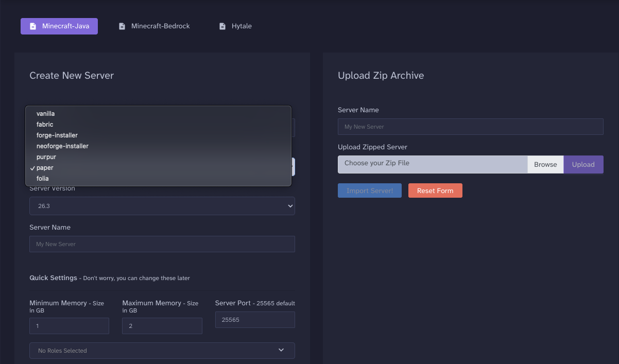The width and height of the screenshot is (619, 364).
Task: Click the Upload Zip Archive server name field
Action: click(x=471, y=127)
